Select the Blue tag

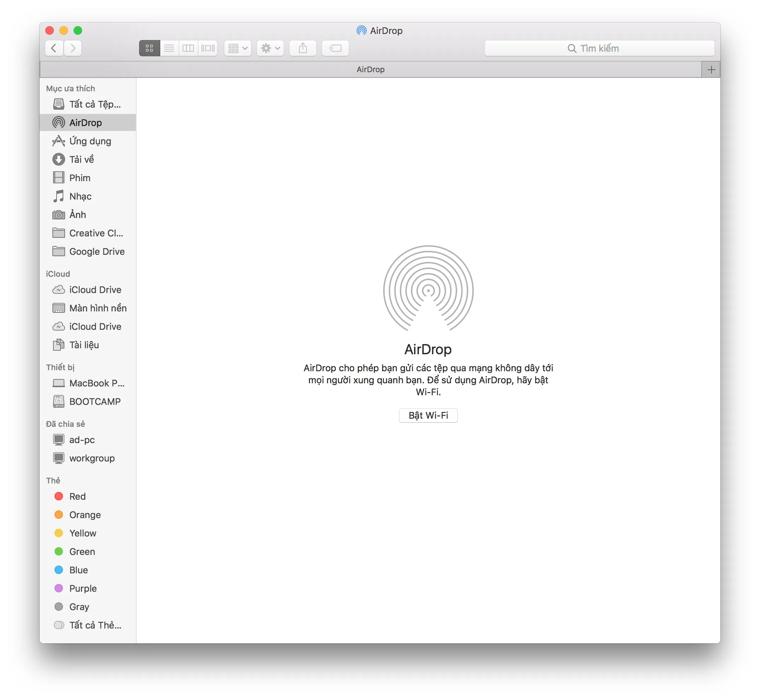[x=88, y=570]
